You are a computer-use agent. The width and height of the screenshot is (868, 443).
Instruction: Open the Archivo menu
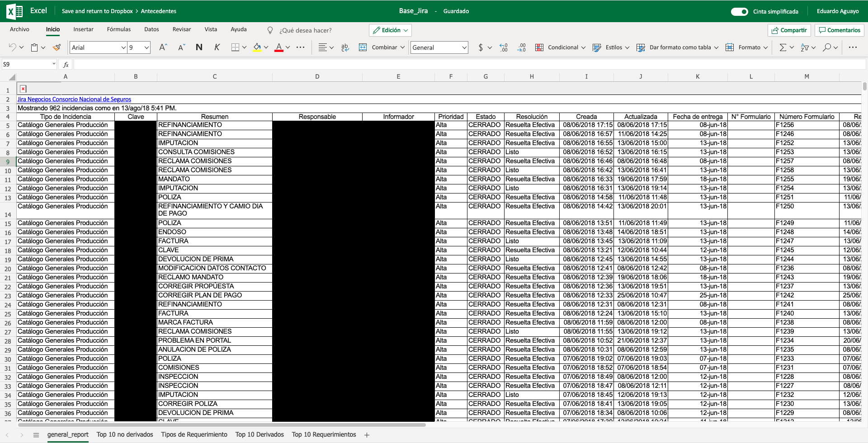point(19,29)
